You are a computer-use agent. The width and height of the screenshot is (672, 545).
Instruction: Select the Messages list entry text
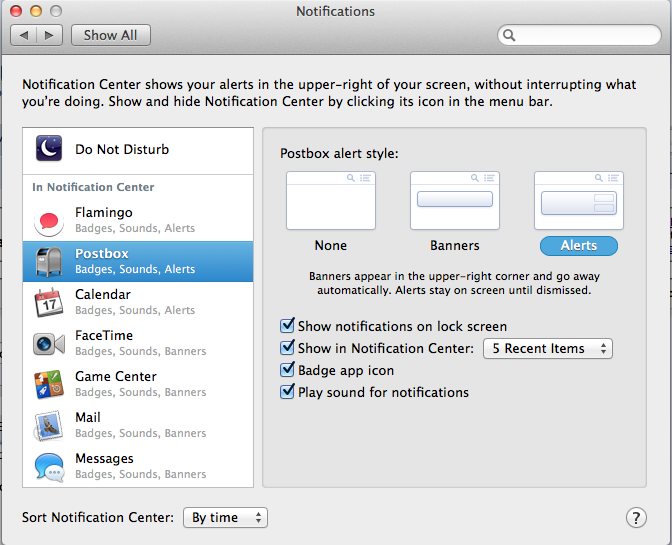[x=104, y=458]
